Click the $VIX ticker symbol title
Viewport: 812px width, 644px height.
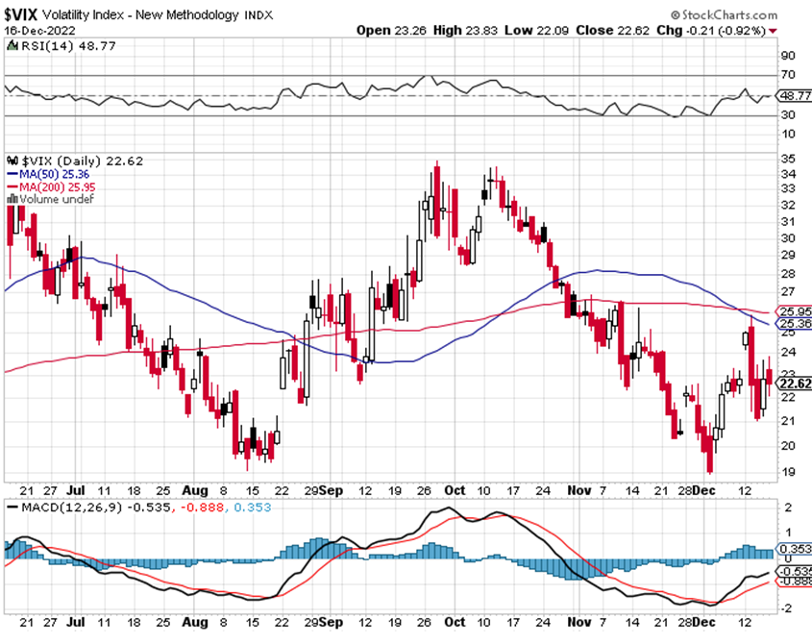(22, 15)
